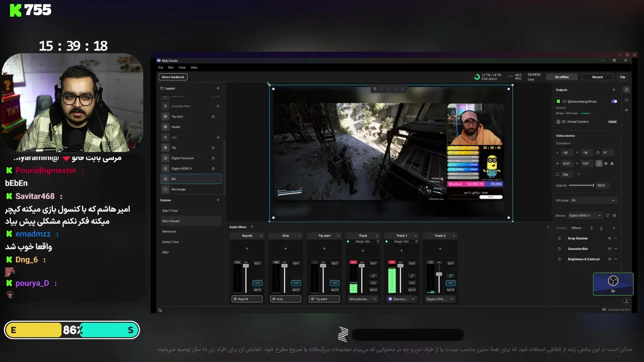This screenshot has height=362, width=644.
Task: Hide the Gaussian Blur effect
Action: 609,248
